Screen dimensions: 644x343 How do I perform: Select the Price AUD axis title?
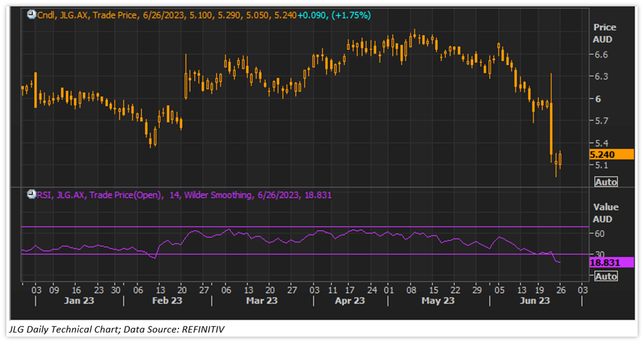click(605, 34)
